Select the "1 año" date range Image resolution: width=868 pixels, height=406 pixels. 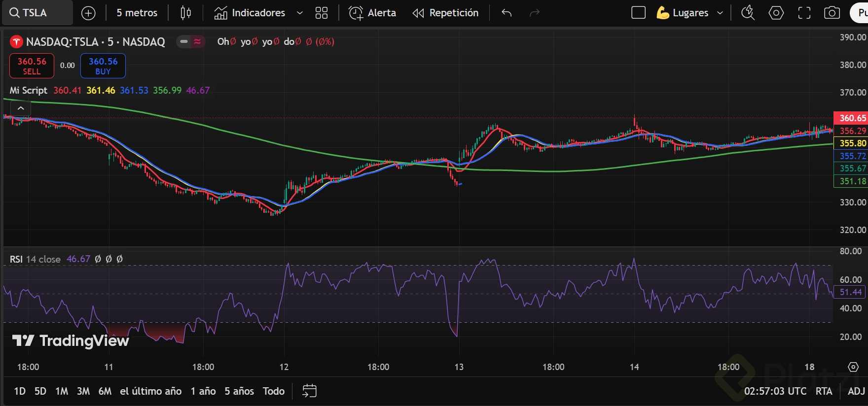203,391
